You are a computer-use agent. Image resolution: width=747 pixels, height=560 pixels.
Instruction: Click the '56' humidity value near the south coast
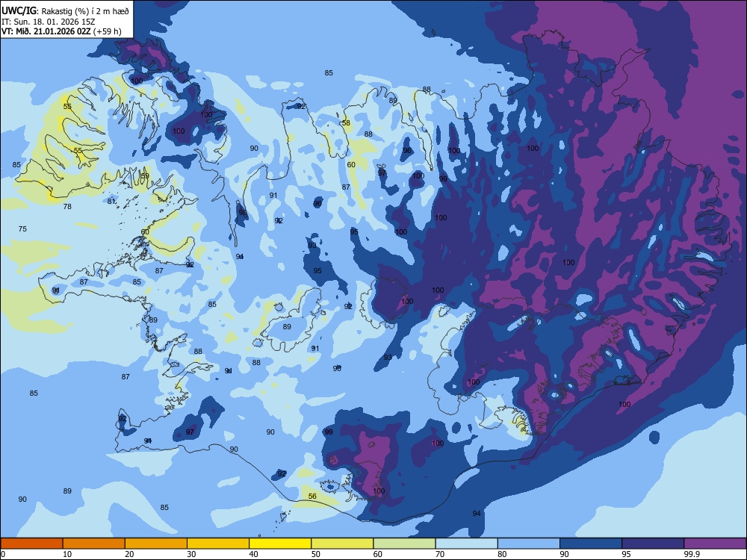point(312,497)
